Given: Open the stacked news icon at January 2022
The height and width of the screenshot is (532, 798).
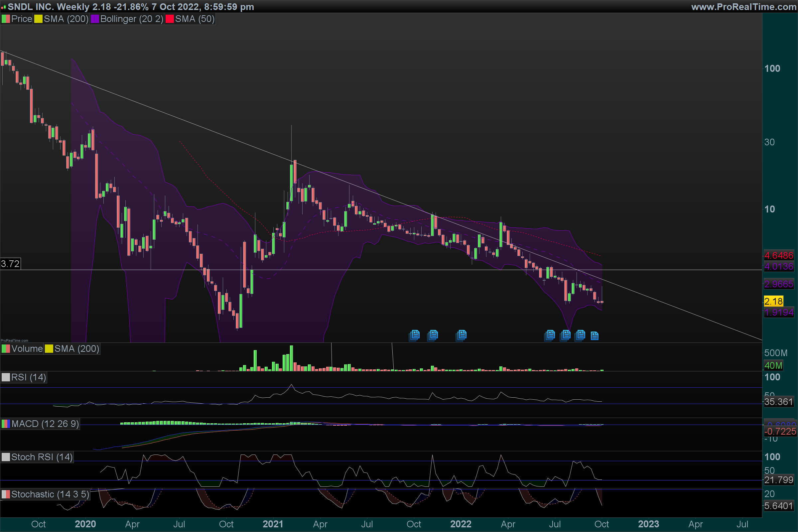Looking at the screenshot, I should (462, 335).
